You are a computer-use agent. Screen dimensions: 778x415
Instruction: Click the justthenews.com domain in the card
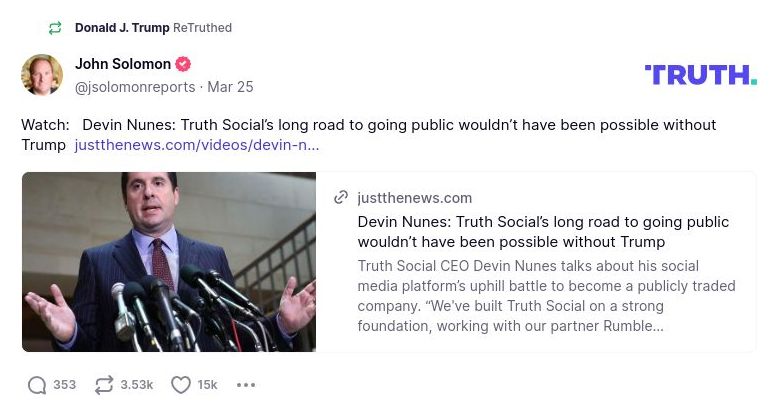click(414, 198)
